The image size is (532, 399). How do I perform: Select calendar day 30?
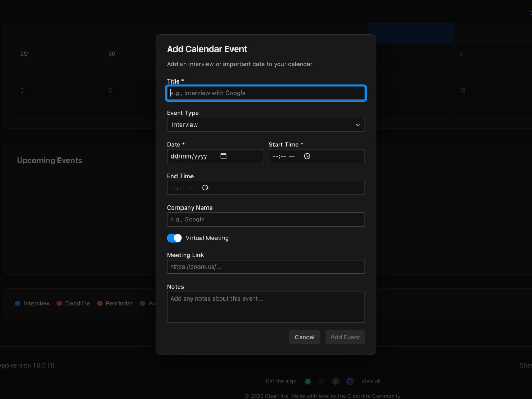(x=112, y=54)
